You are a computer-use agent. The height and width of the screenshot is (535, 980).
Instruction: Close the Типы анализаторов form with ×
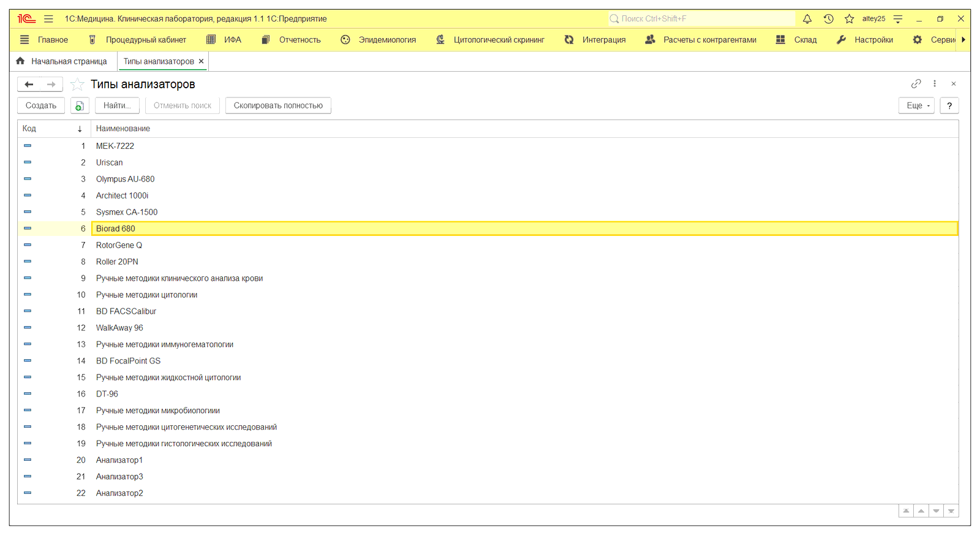[954, 84]
